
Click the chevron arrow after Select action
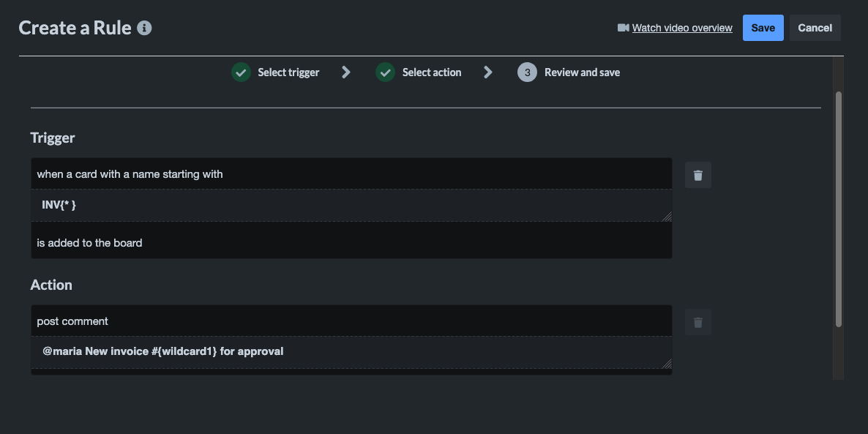[x=487, y=72]
